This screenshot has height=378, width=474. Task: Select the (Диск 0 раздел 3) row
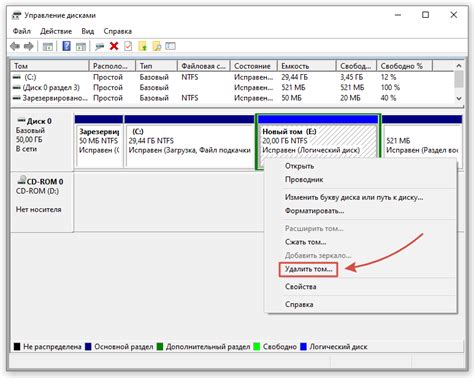tap(232, 87)
